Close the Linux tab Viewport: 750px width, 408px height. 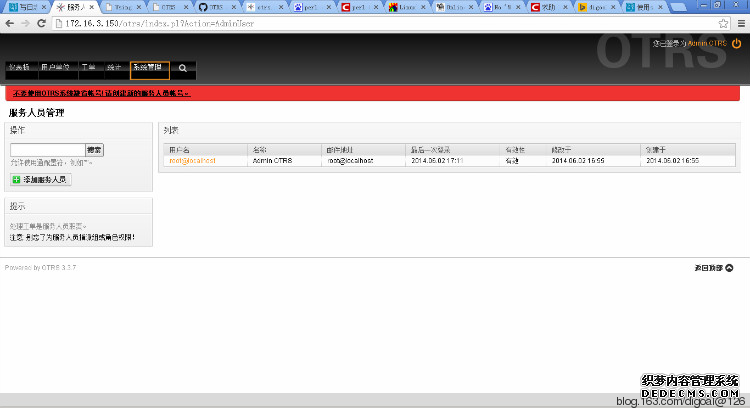423,7
